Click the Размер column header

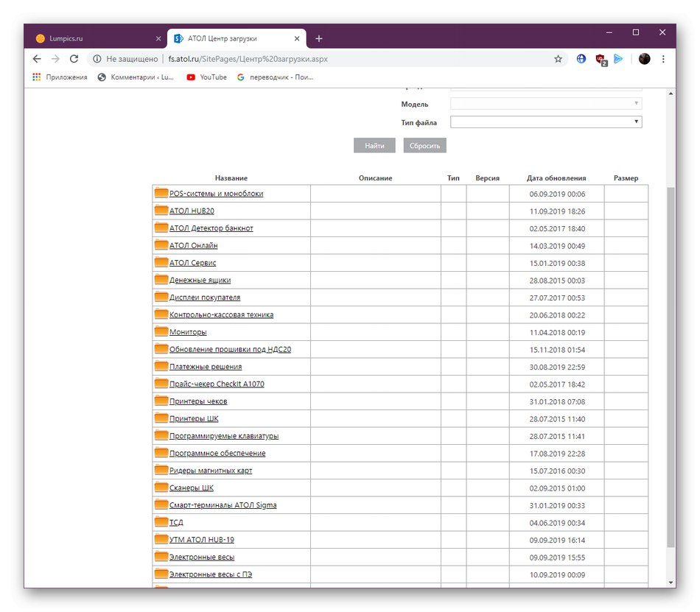(626, 178)
